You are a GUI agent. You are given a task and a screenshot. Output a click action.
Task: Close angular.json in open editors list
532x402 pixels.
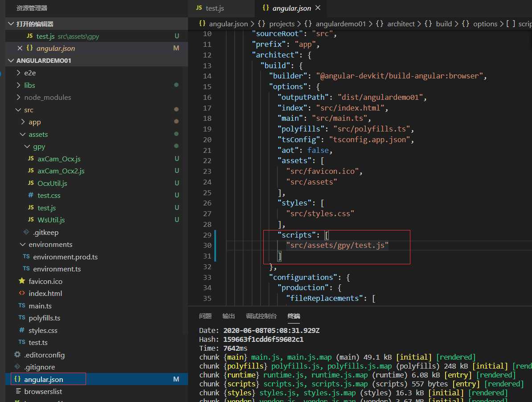tap(20, 48)
